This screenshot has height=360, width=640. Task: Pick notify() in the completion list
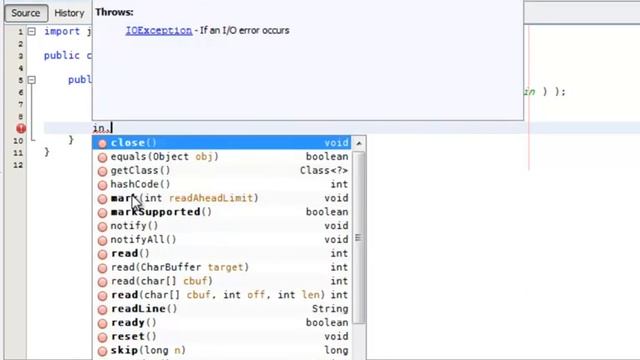point(222,226)
